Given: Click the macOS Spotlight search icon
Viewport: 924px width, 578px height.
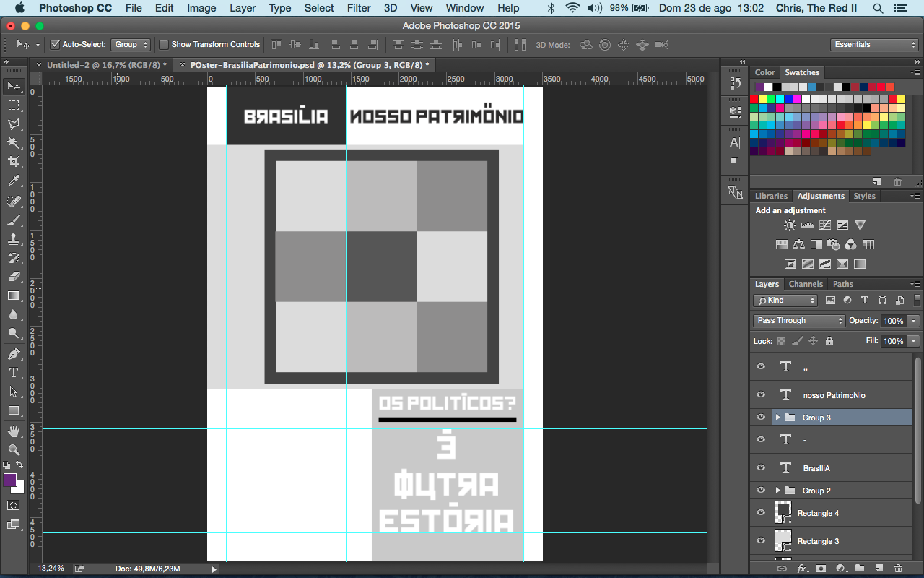Looking at the screenshot, I should click(x=878, y=8).
